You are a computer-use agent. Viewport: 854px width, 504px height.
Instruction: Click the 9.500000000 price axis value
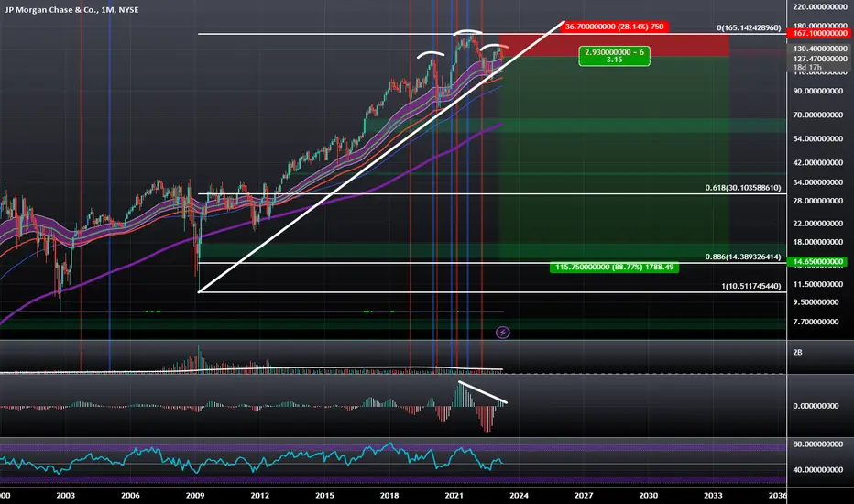[816, 301]
